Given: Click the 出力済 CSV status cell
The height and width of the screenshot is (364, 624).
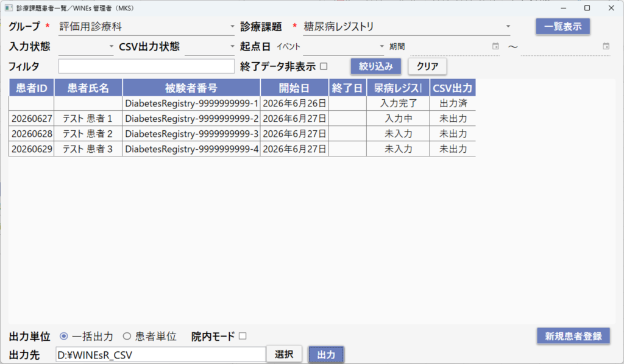Looking at the screenshot, I should tap(453, 103).
